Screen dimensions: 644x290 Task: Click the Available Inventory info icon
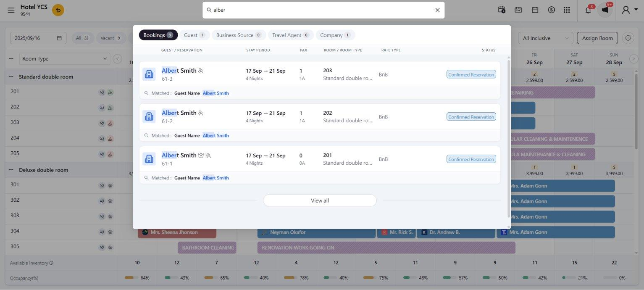(51, 263)
